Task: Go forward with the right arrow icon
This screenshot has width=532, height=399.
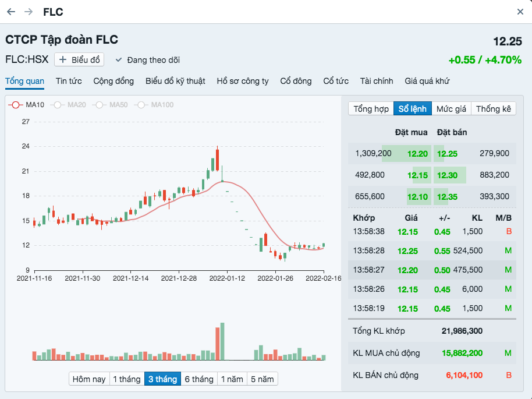Action: coord(29,12)
